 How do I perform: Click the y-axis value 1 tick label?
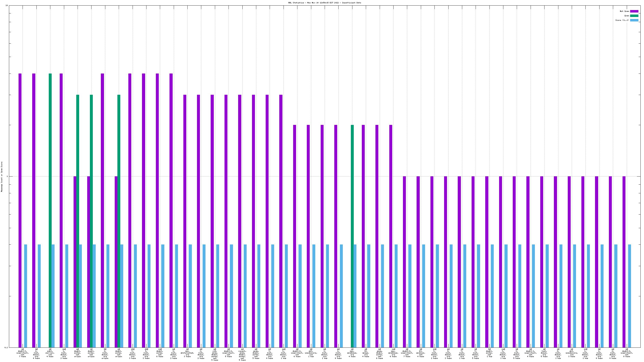(7, 177)
